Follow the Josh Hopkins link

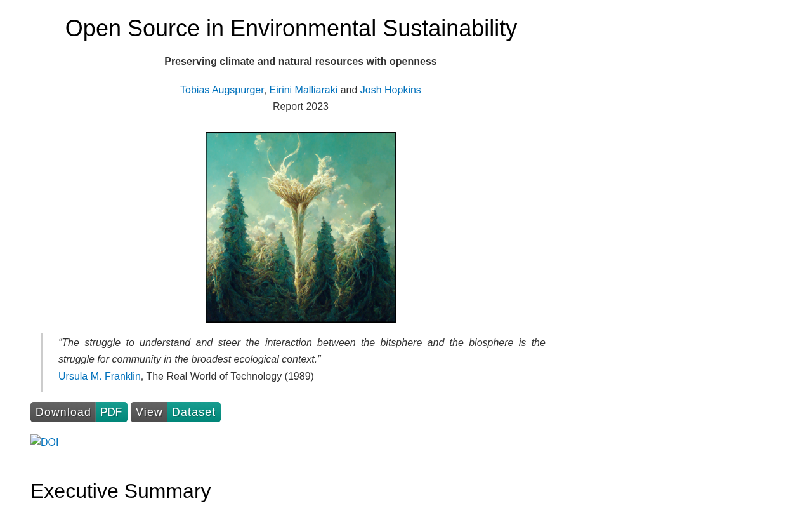390,90
